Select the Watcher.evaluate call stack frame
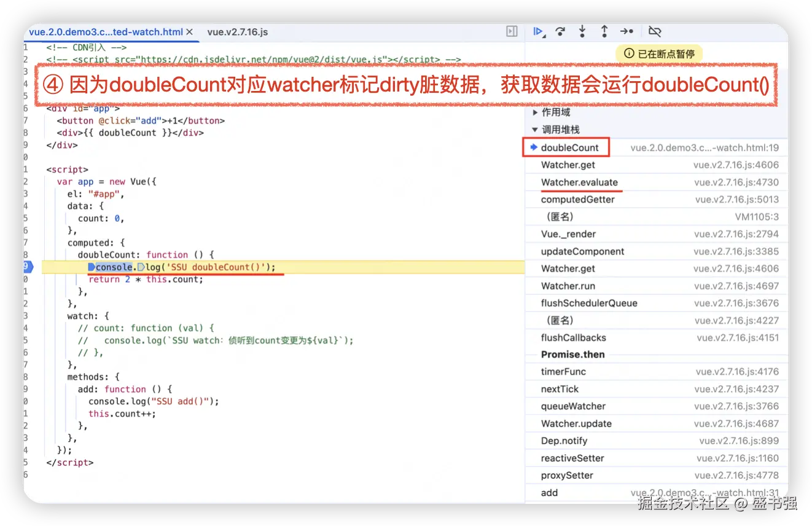Screen dimensions: 812x526 656,183
